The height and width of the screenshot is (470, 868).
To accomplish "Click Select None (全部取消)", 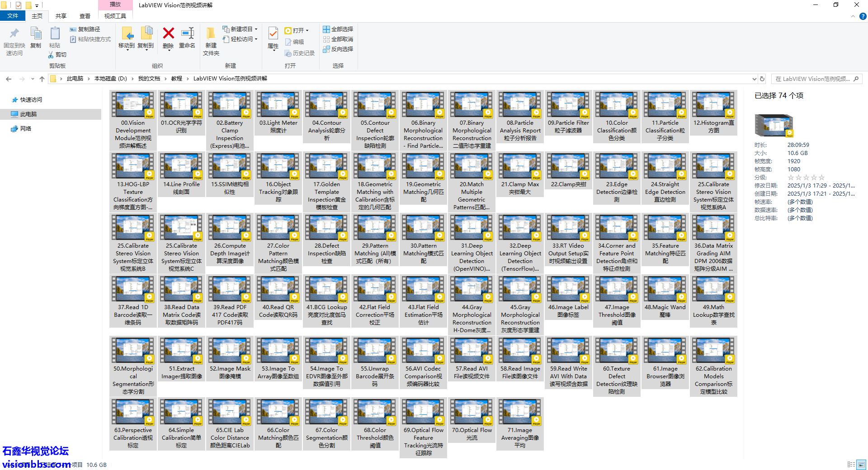I will pos(338,39).
